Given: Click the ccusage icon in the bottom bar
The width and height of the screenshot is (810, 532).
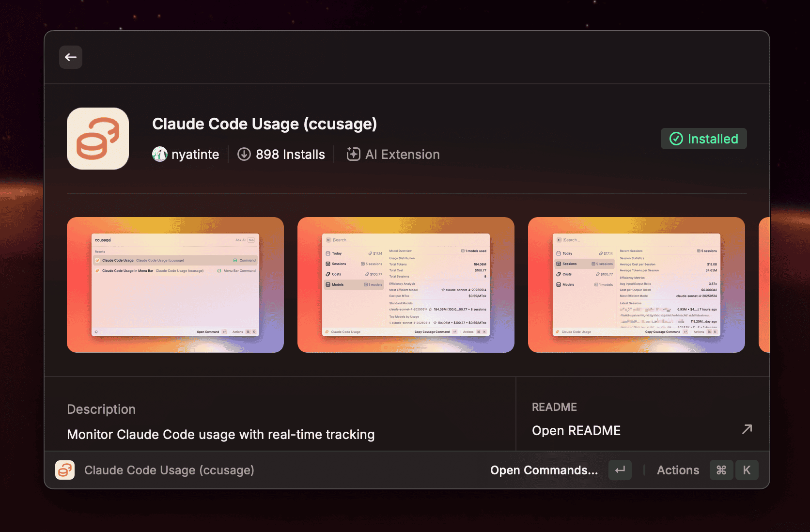Looking at the screenshot, I should pos(65,470).
